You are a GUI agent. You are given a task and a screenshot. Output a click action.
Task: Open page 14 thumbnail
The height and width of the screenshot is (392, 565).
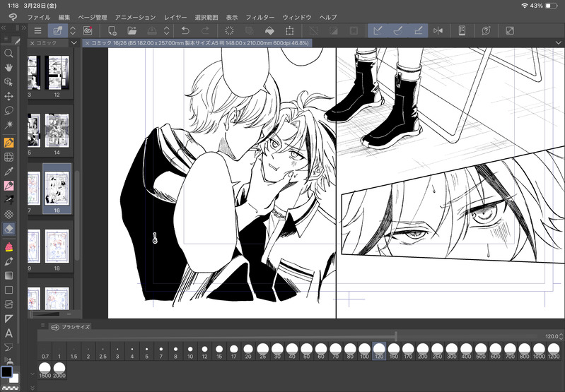tap(57, 130)
